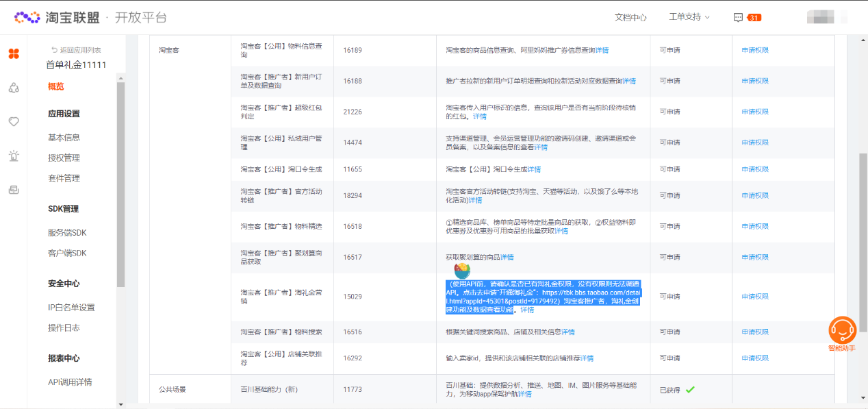This screenshot has width=868, height=409.
Task: Open IP白名单设置 in the sidebar
Action: (x=71, y=307)
